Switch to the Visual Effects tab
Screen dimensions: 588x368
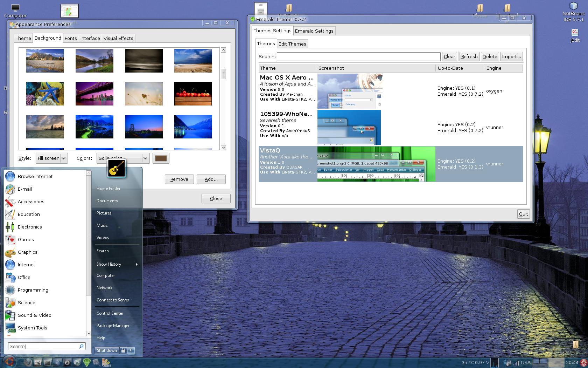click(118, 38)
